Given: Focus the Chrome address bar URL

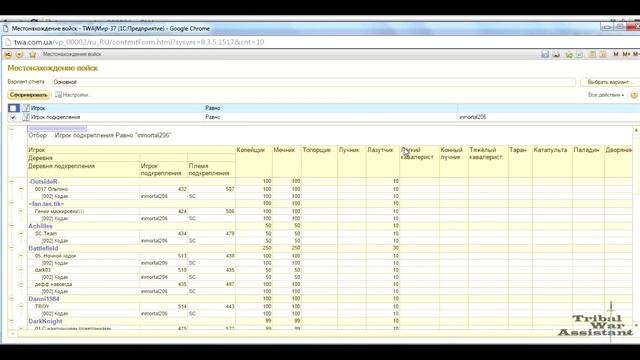Looking at the screenshot, I should [139, 42].
